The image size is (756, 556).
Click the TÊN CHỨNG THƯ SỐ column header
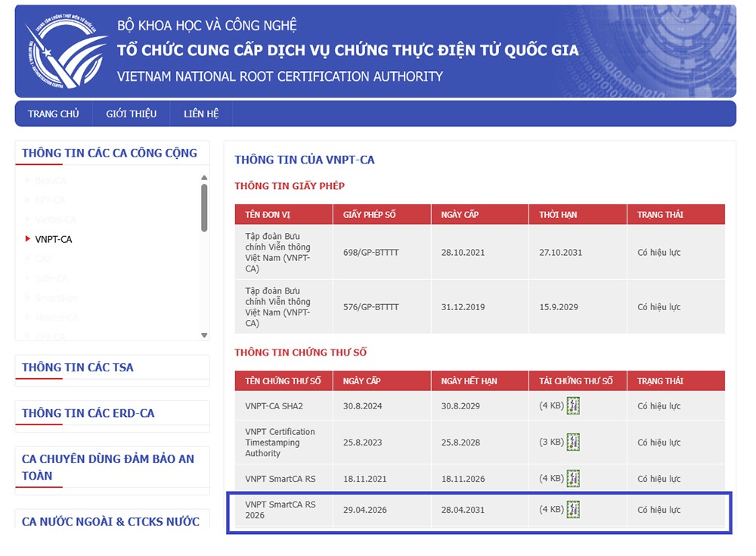[x=283, y=381]
